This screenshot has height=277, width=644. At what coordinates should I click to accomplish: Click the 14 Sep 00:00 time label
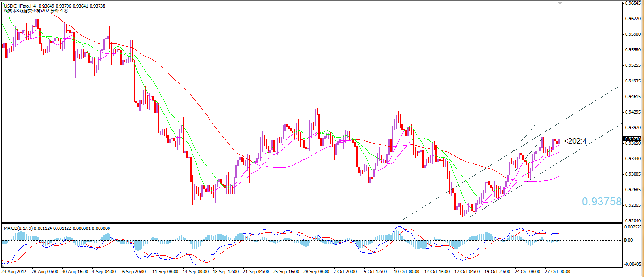click(195, 272)
